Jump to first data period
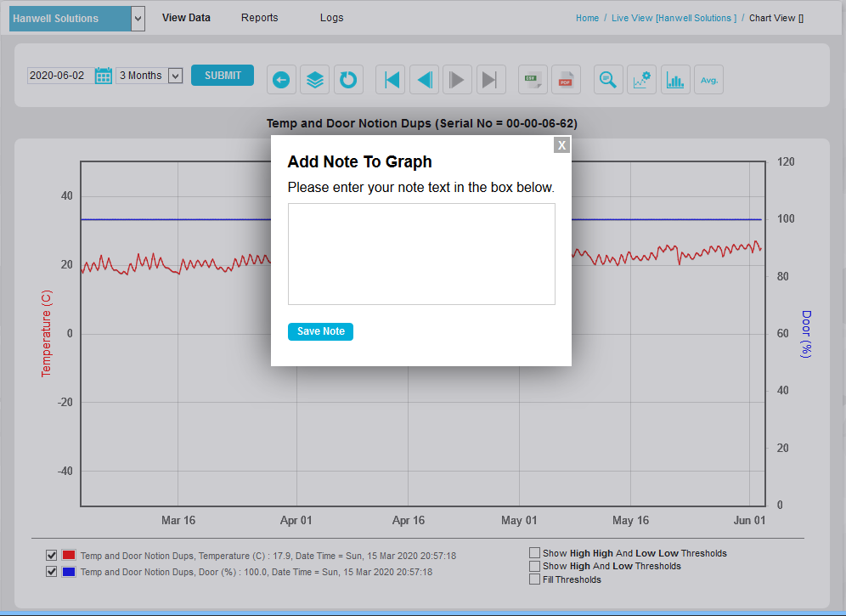 click(391, 80)
